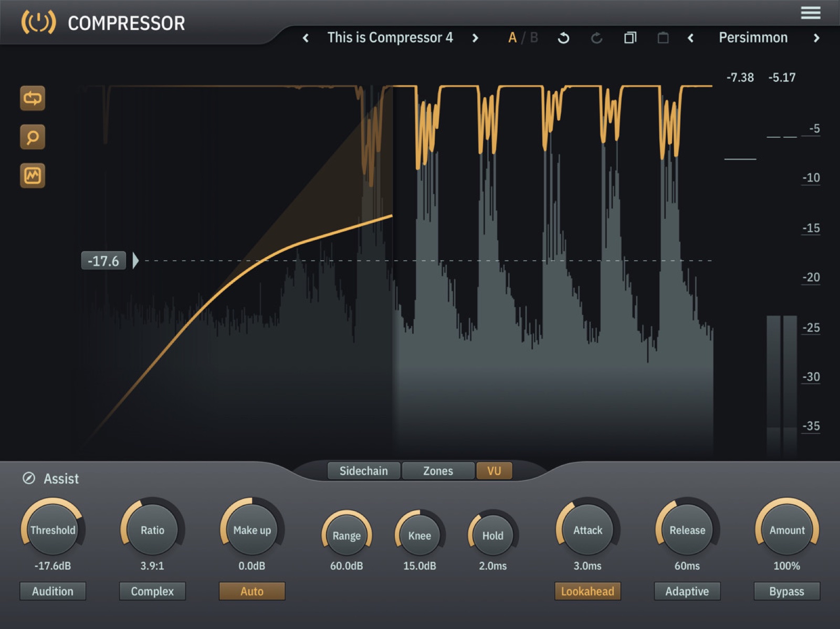The image size is (840, 629).
Task: Click the Make up knob
Action: [x=252, y=530]
